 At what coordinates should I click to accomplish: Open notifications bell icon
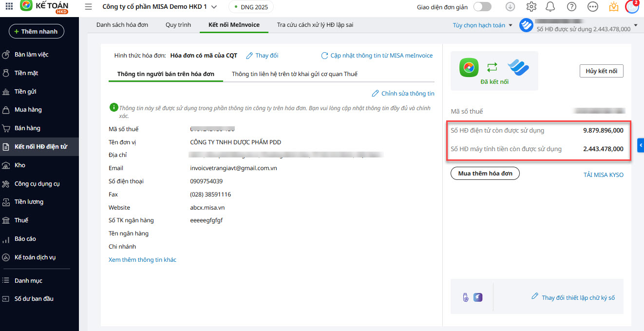(550, 7)
